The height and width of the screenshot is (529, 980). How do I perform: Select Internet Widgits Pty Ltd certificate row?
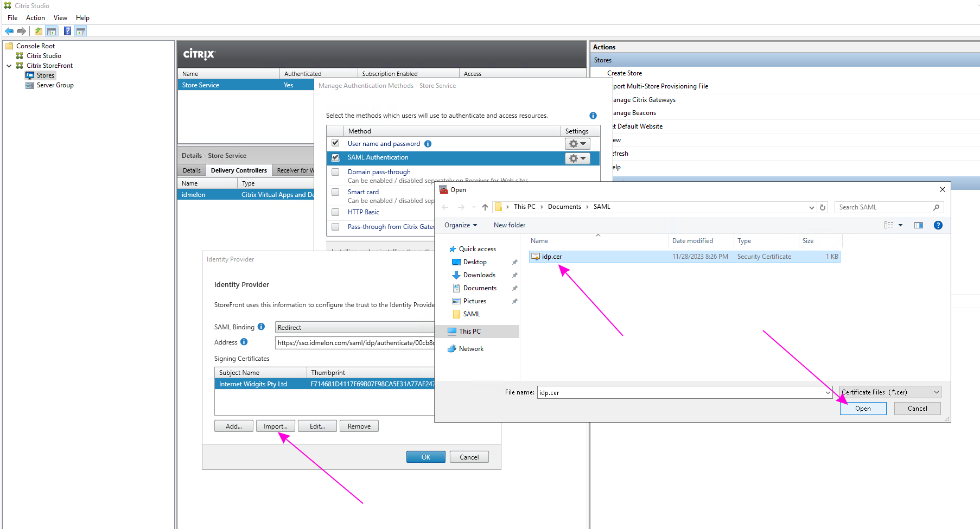pyautogui.click(x=324, y=384)
